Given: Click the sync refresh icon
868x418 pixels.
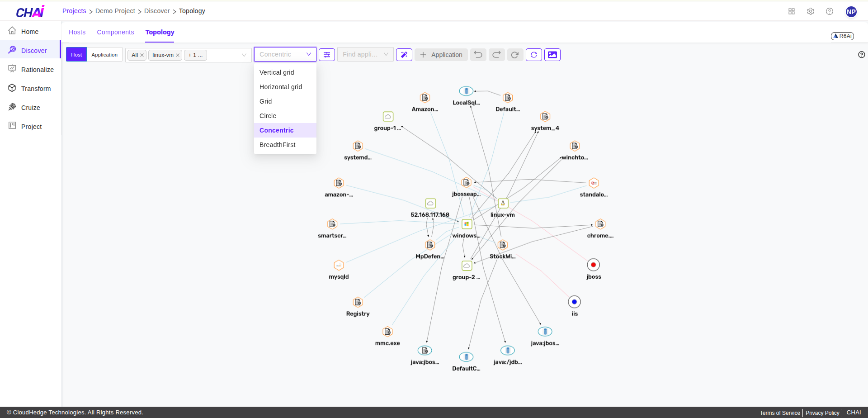Looking at the screenshot, I should coord(534,55).
